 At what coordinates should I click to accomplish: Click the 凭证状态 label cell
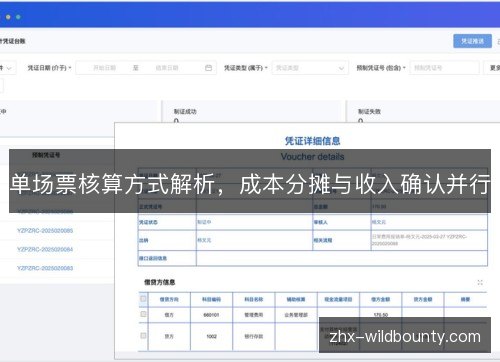tap(167, 222)
